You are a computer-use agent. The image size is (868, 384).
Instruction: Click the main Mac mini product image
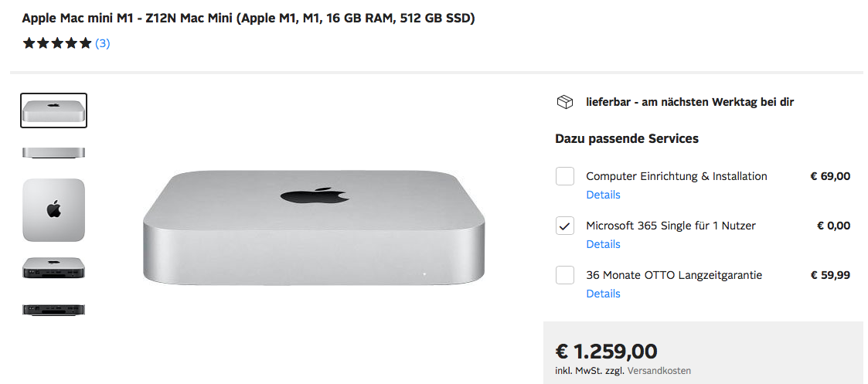(314, 227)
